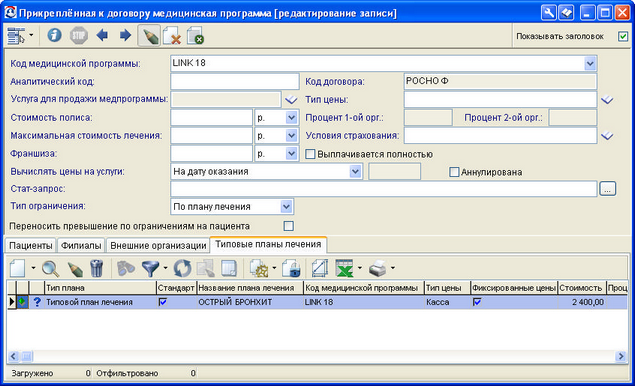The image size is (635, 386).
Task: Edit record with grid toolbar pencil icon
Action: pos(75,269)
